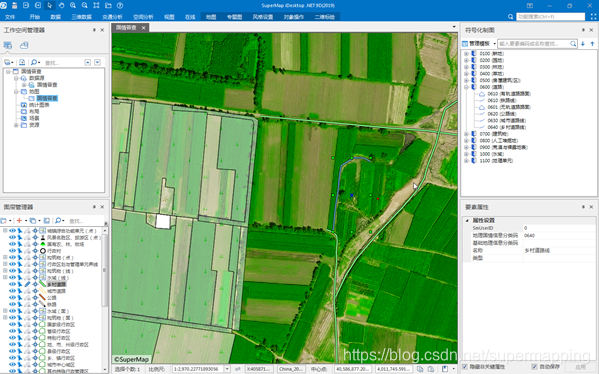Hide the 城市道路 layer using its eye icon
The image size is (599, 374).
click(x=12, y=291)
